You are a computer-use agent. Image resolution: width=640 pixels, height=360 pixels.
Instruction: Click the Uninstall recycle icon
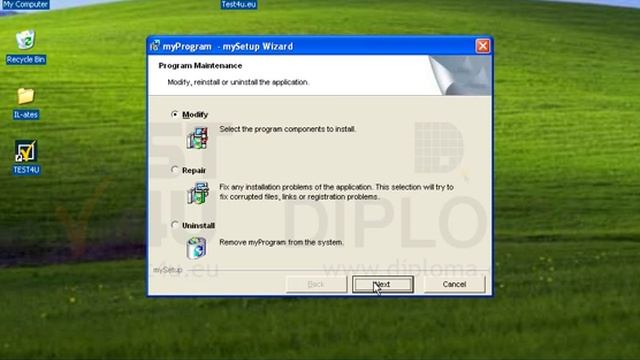click(196, 248)
